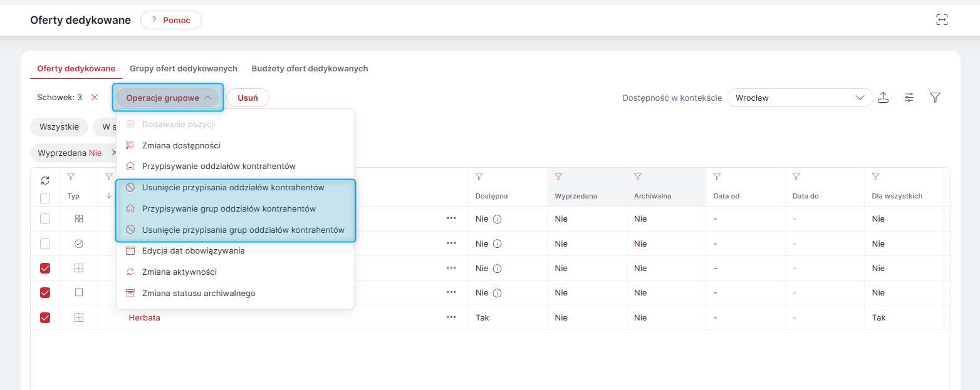The height and width of the screenshot is (390, 980).
Task: Open the Wyprzedana column filter icon
Action: tap(558, 177)
